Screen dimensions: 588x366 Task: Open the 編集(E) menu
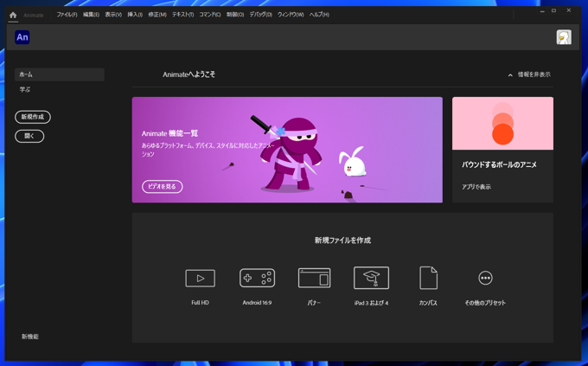[91, 15]
